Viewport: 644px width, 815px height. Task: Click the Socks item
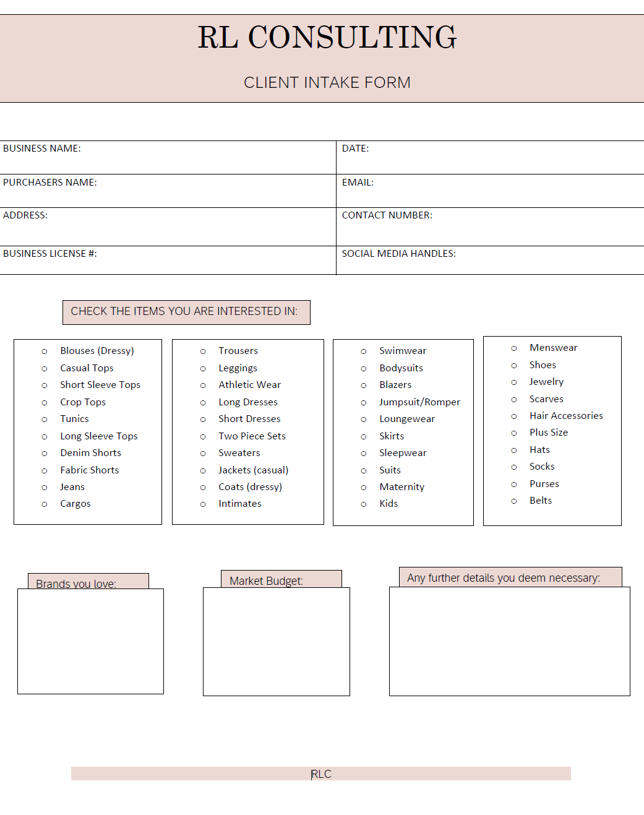click(542, 467)
